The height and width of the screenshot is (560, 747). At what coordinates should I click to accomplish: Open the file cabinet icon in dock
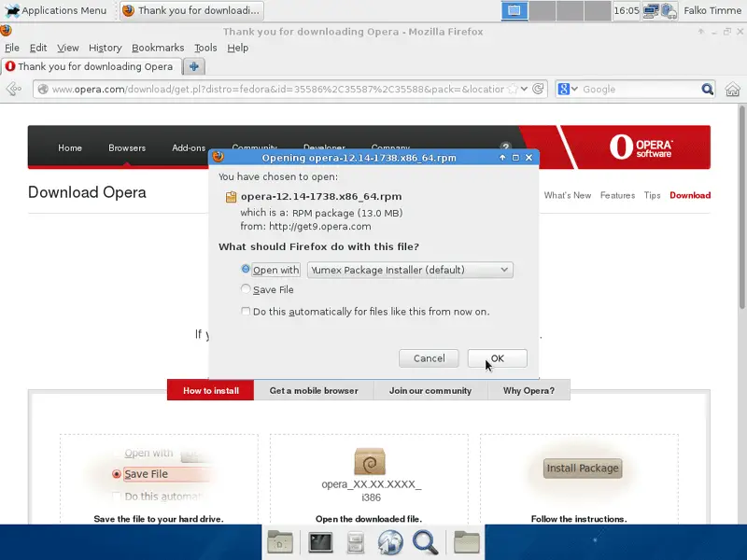[x=355, y=543]
